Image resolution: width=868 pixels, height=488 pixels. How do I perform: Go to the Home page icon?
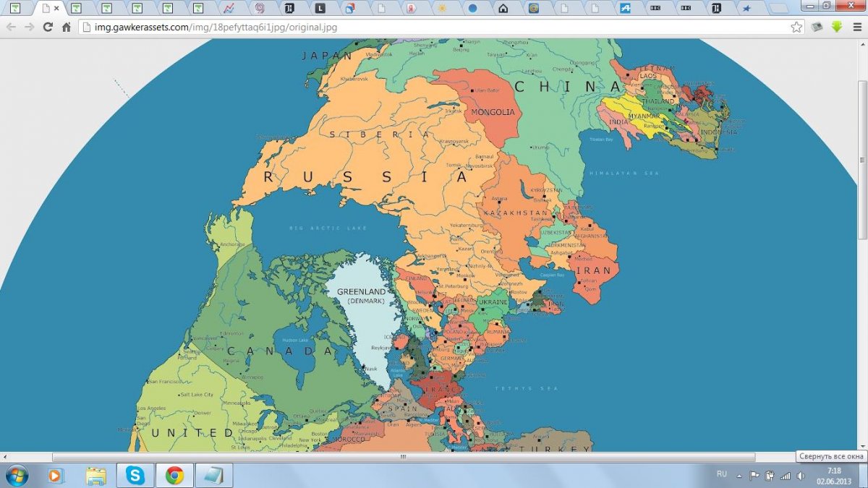(x=67, y=27)
